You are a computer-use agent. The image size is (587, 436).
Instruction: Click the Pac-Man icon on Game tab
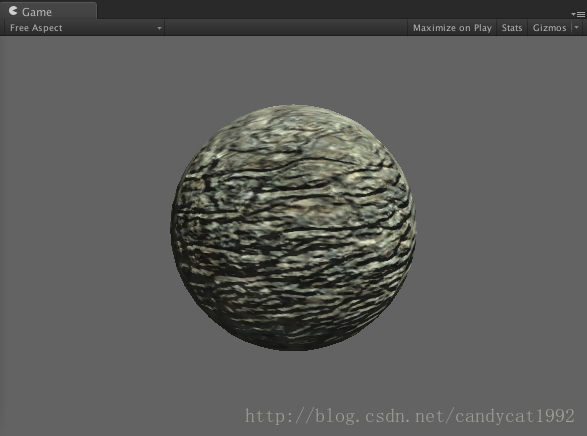click(13, 11)
